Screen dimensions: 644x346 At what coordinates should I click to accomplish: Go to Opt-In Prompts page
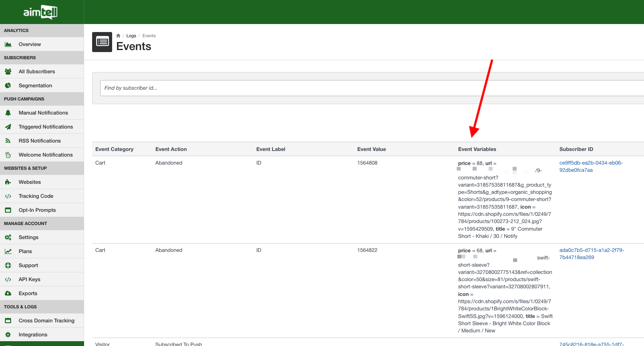click(37, 210)
